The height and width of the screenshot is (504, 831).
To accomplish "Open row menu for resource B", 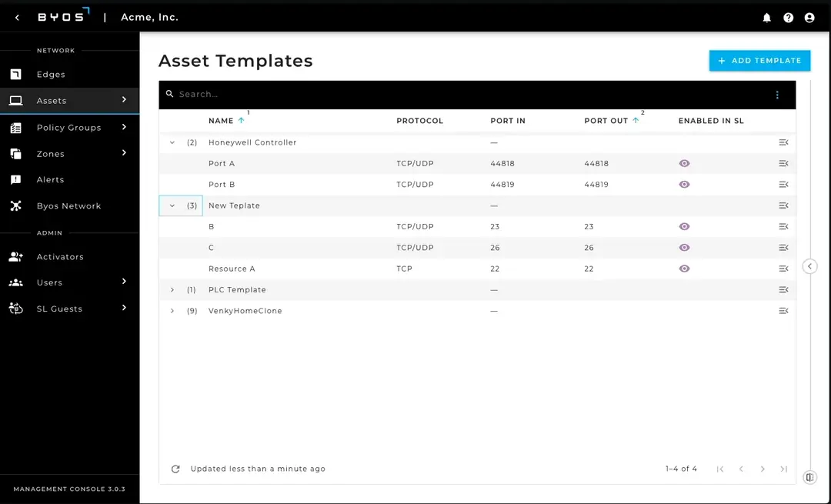I will coord(783,226).
